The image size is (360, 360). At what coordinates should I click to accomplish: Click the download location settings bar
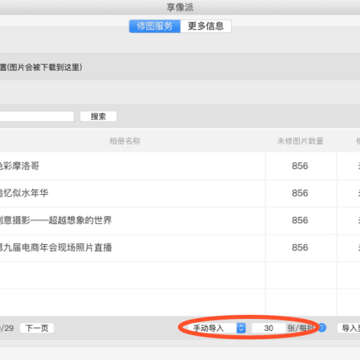click(180, 67)
